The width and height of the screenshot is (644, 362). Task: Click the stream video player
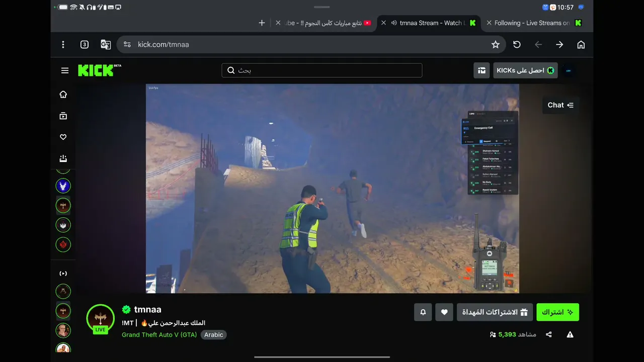point(333,189)
